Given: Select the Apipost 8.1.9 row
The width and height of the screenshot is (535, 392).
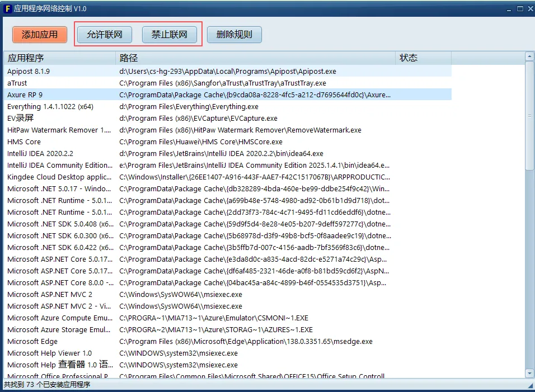Looking at the screenshot, I should point(228,71).
